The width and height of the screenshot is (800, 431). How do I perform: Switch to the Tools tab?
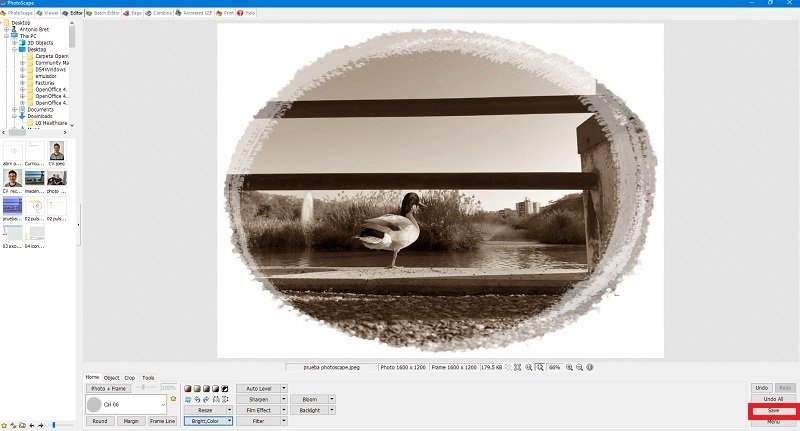[x=148, y=378]
